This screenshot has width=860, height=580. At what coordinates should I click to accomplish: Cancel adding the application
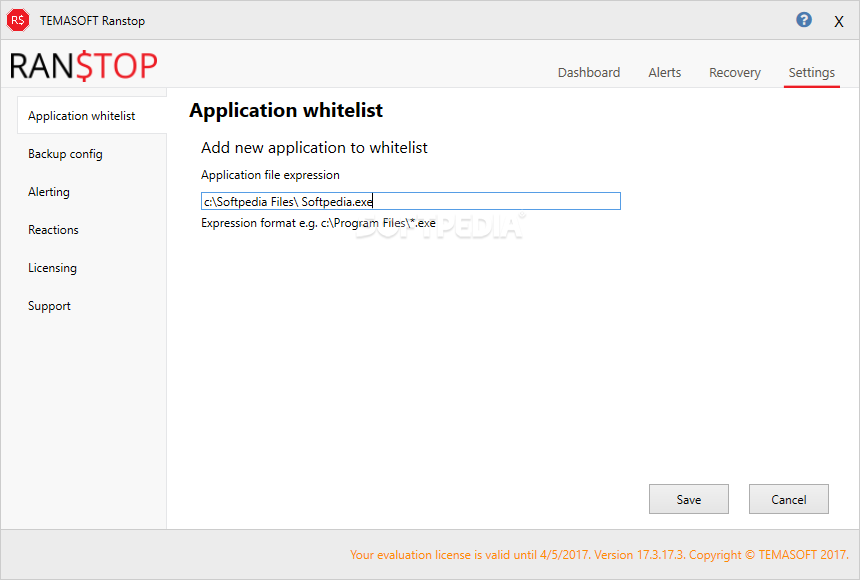click(x=789, y=499)
